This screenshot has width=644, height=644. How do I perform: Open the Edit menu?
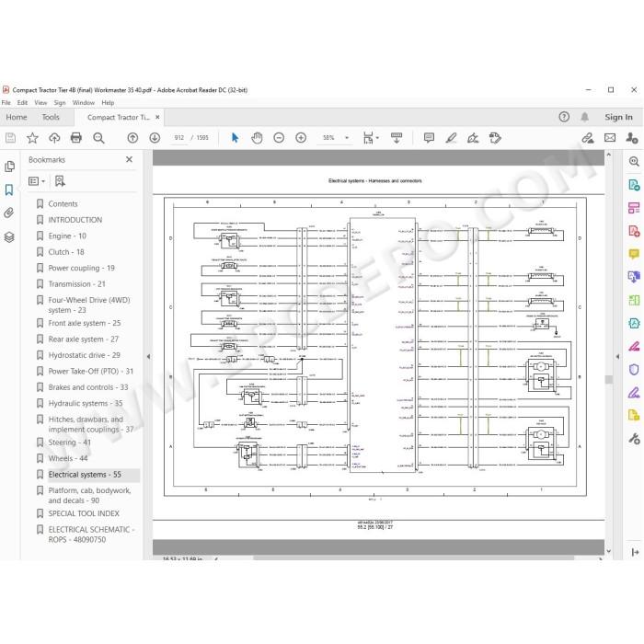click(22, 103)
